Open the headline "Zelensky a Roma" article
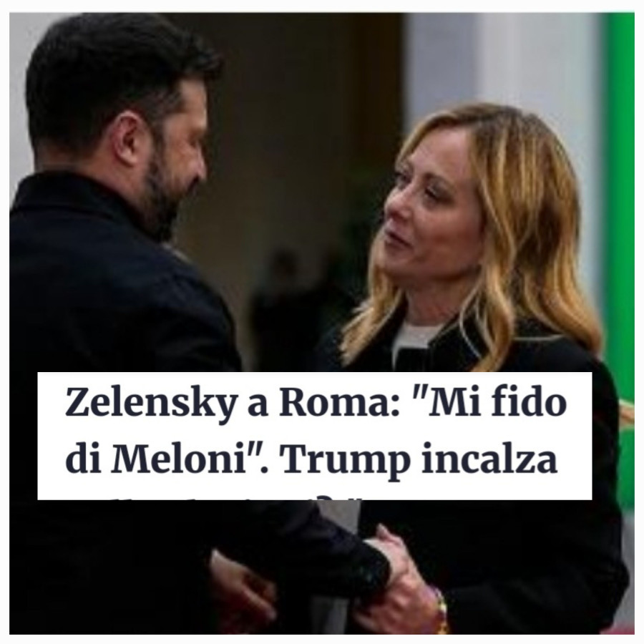Image resolution: width=644 pixels, height=644 pixels. 315,436
